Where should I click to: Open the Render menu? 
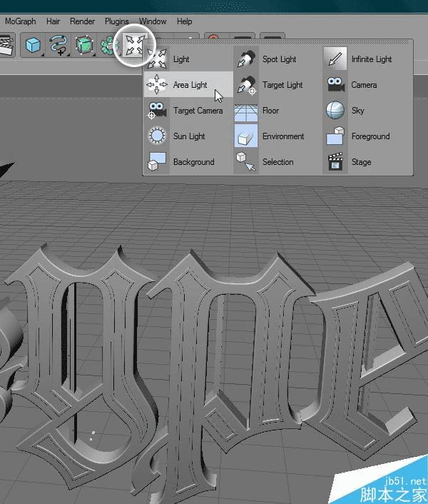coord(83,21)
